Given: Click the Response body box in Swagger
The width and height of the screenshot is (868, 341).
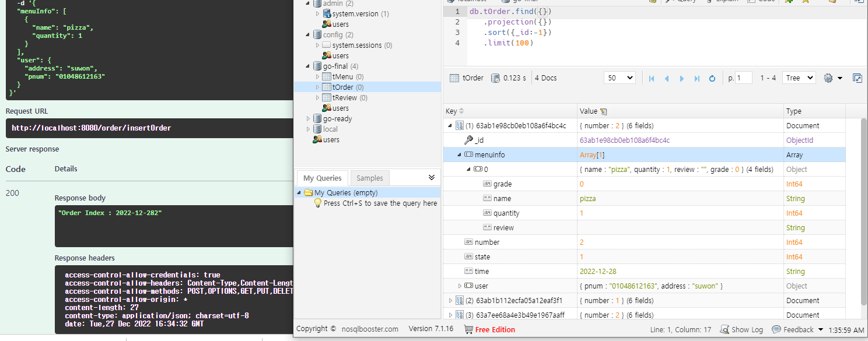Looking at the screenshot, I should tap(174, 226).
